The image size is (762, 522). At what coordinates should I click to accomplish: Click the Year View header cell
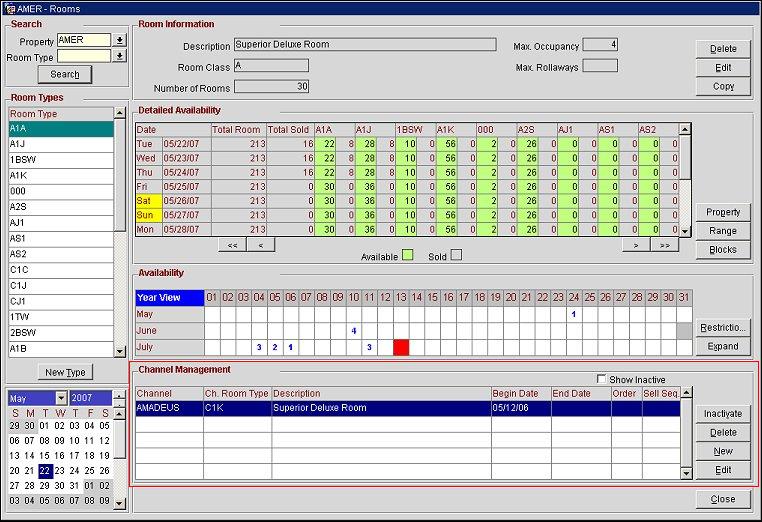pos(168,297)
